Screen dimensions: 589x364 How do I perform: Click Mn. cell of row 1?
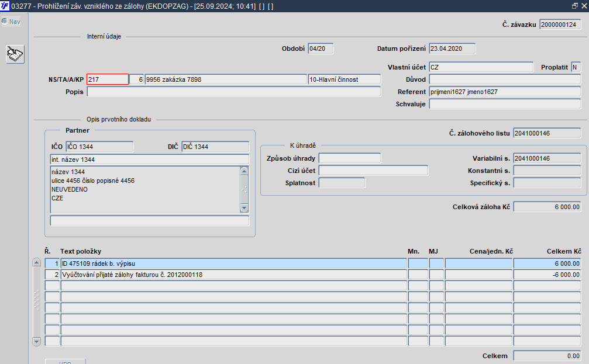coord(418,264)
